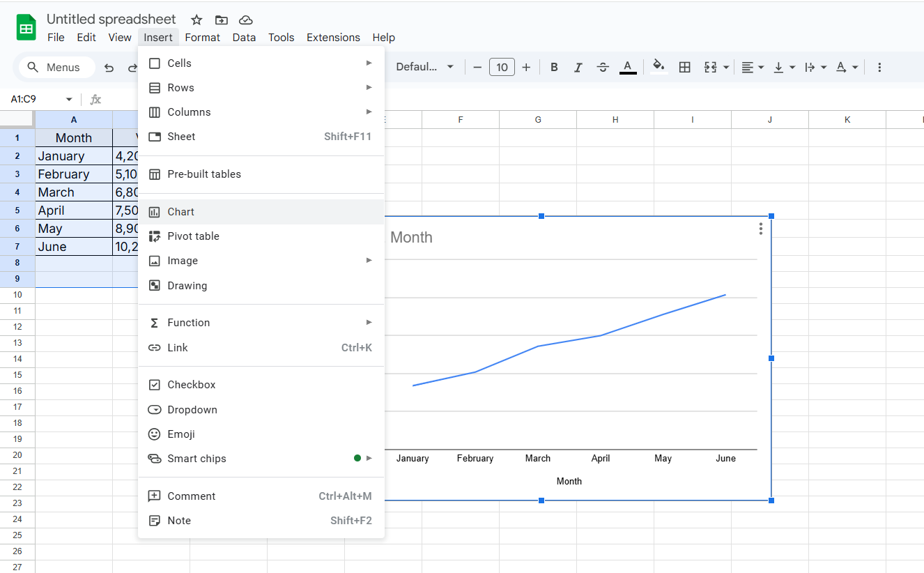
Task: Open the chart's three-dot options menu
Action: tap(760, 229)
